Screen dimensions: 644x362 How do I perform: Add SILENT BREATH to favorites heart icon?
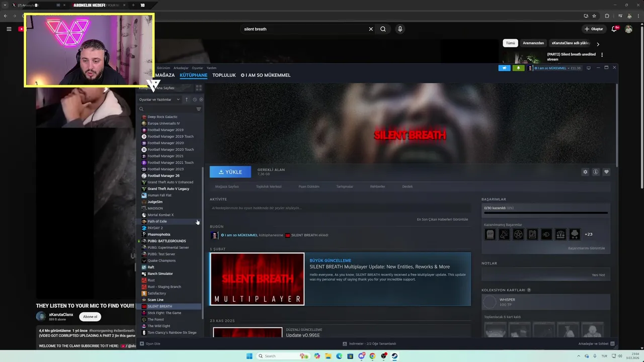[x=606, y=172]
